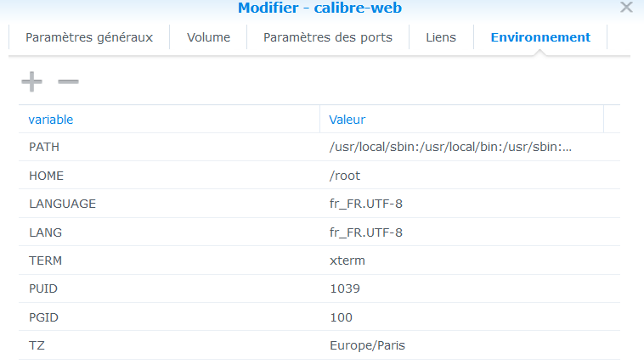The height and width of the screenshot is (364, 644).
Task: Edit the LANG value fr_FR.UTF-8
Action: pyautogui.click(x=365, y=232)
